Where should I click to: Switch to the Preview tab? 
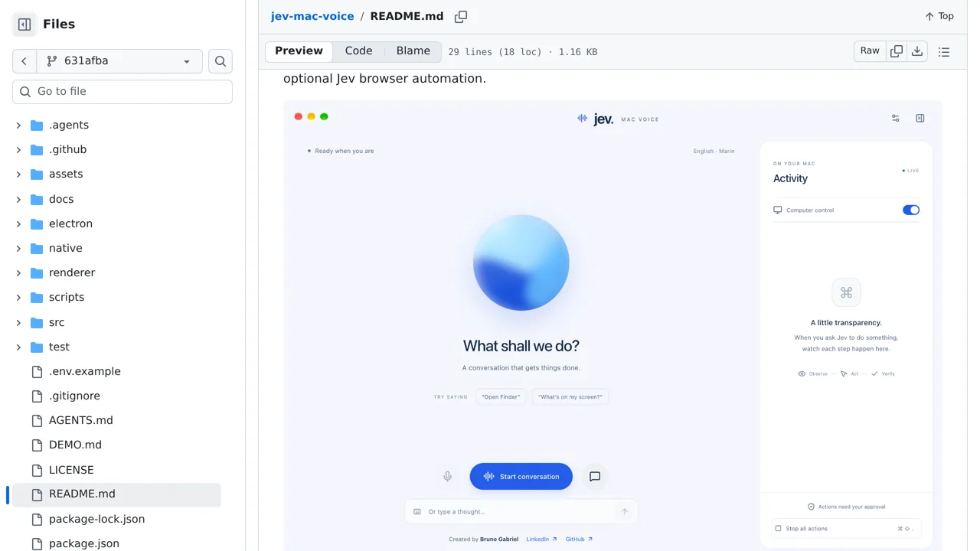click(x=299, y=51)
